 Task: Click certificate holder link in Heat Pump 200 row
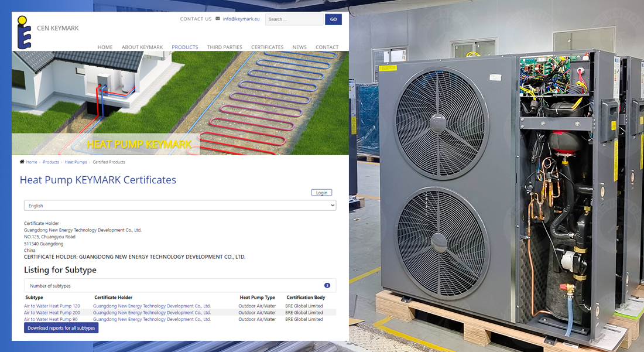[x=152, y=313]
